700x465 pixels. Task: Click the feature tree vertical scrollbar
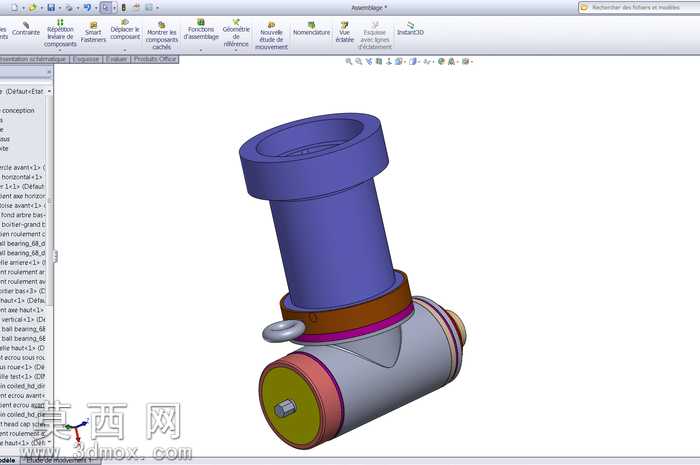click(x=50, y=201)
